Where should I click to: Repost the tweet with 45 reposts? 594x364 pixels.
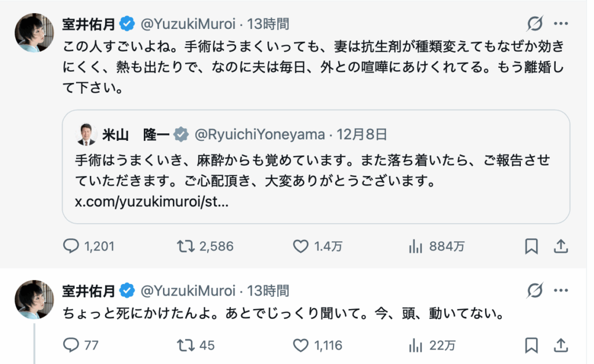point(187,345)
